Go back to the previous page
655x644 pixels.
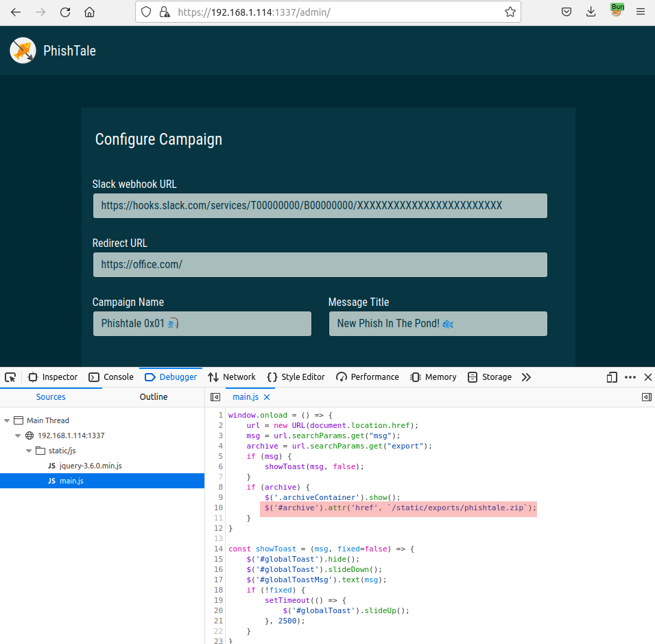point(16,12)
